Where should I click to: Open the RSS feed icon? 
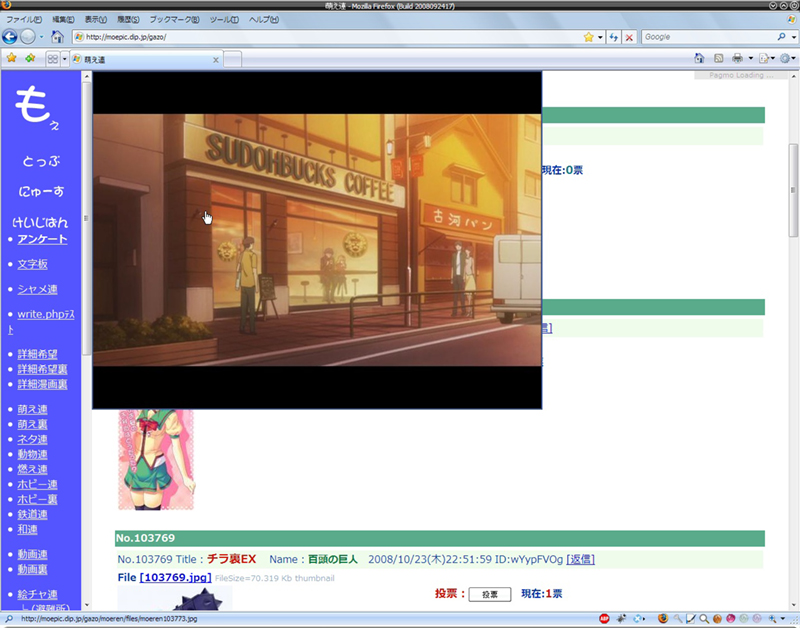718,58
